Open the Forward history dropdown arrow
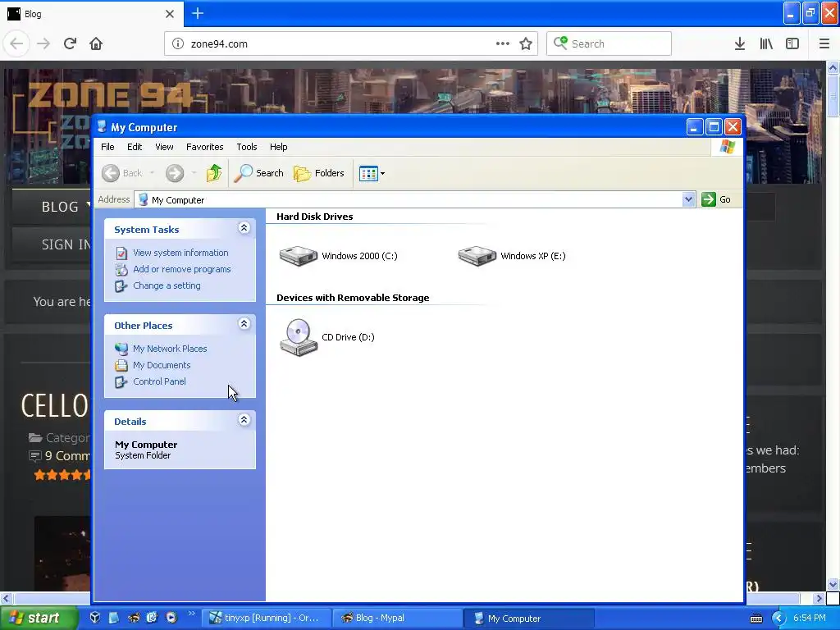This screenshot has width=840, height=630. tap(194, 173)
